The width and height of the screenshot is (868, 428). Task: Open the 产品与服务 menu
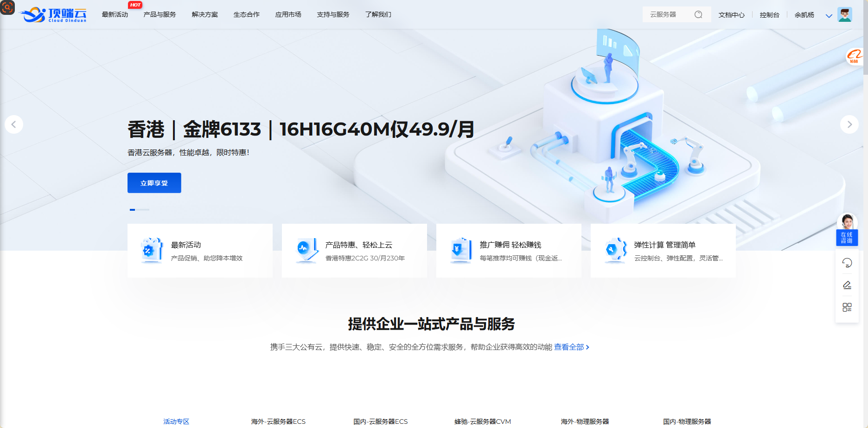click(x=160, y=15)
